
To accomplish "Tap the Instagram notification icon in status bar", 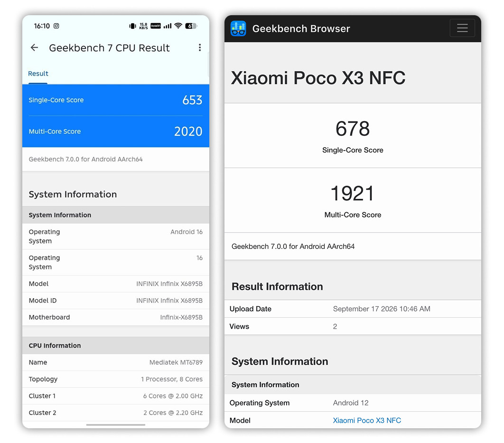I will (56, 26).
